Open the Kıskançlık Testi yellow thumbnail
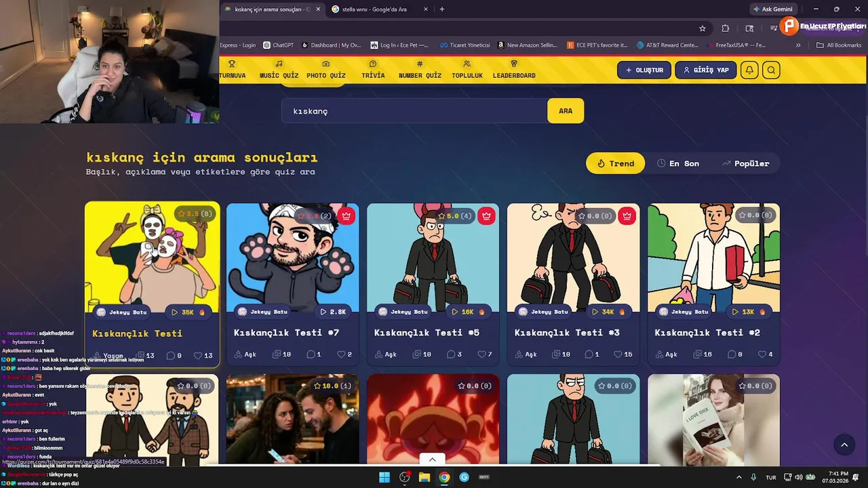The width and height of the screenshot is (868, 488). coord(152,256)
